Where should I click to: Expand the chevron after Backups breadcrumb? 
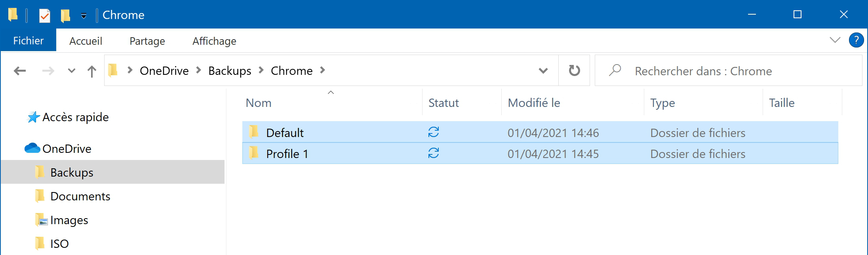(x=261, y=70)
